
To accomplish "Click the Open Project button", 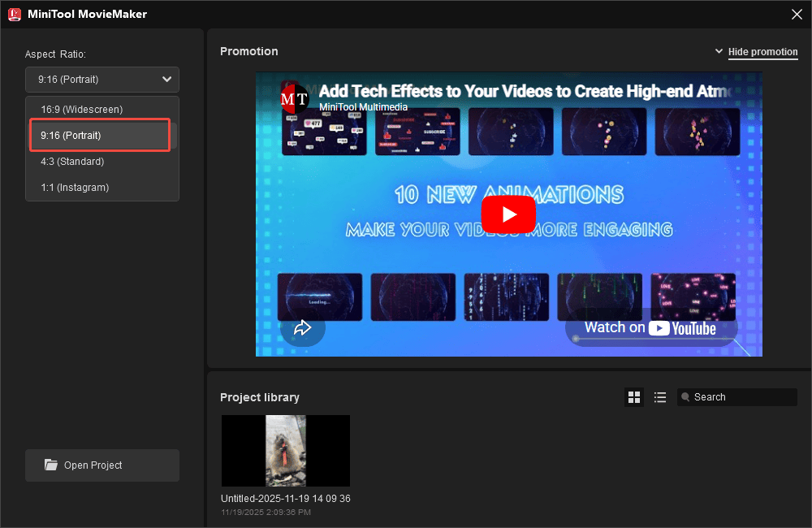I will pyautogui.click(x=101, y=465).
